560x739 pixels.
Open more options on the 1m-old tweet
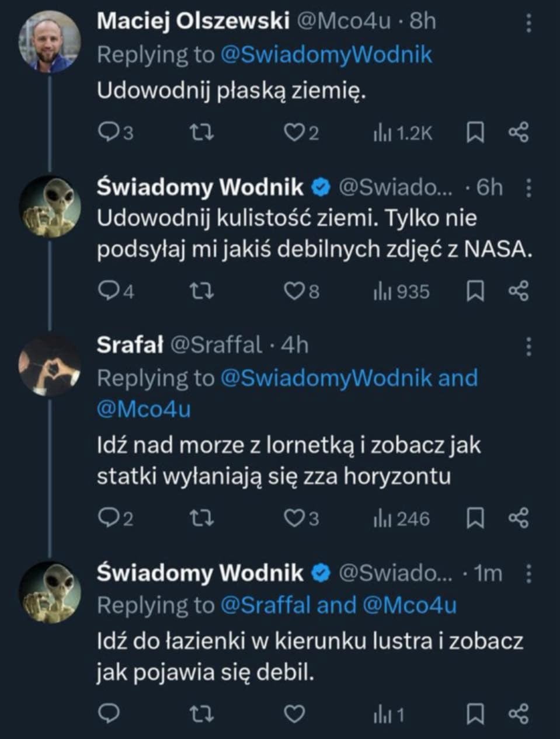[528, 574]
